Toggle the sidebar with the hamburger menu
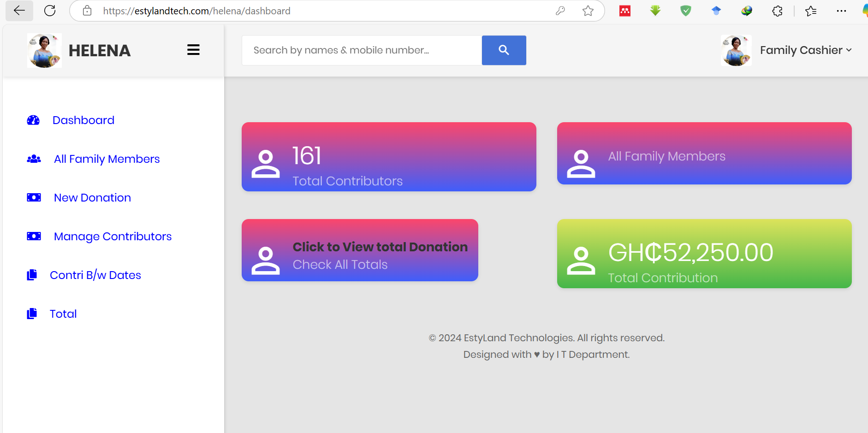 pyautogui.click(x=193, y=50)
